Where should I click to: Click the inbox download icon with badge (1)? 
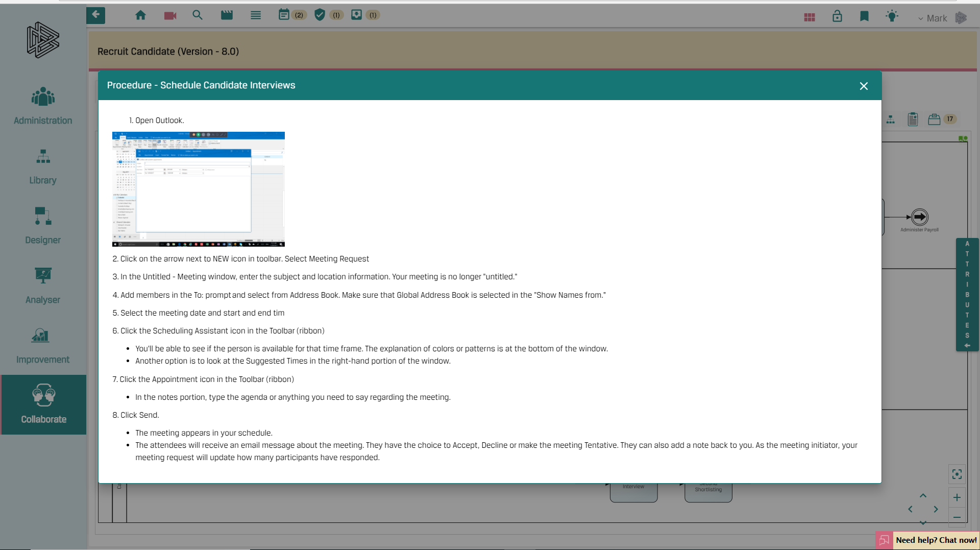click(x=357, y=15)
